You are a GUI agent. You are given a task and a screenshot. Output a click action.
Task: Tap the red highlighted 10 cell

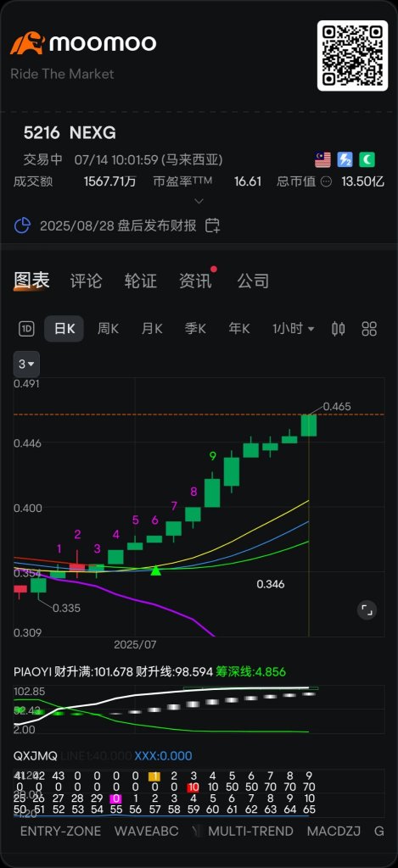(193, 787)
